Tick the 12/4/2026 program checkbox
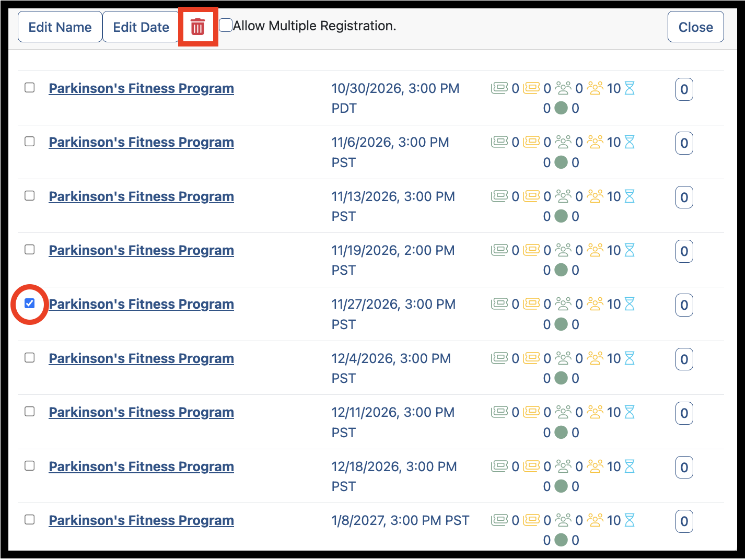 (30, 358)
